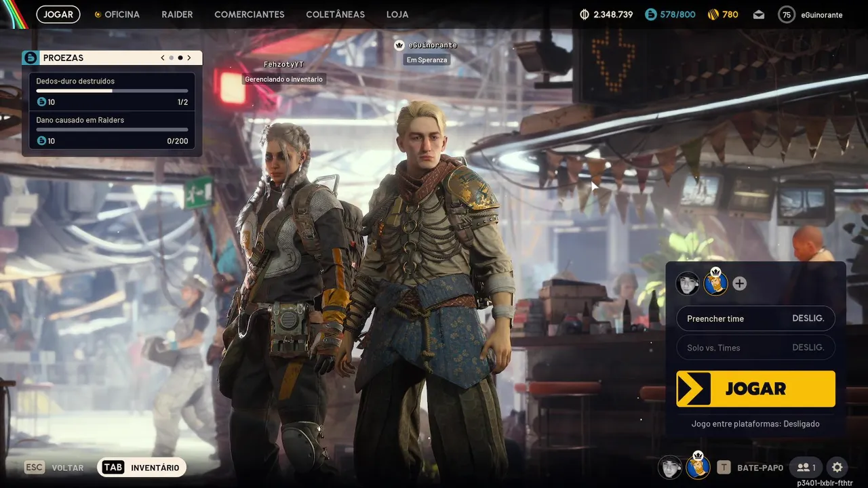Select the first PROEZAS page dot
This screenshot has height=488, width=868.
[172, 58]
